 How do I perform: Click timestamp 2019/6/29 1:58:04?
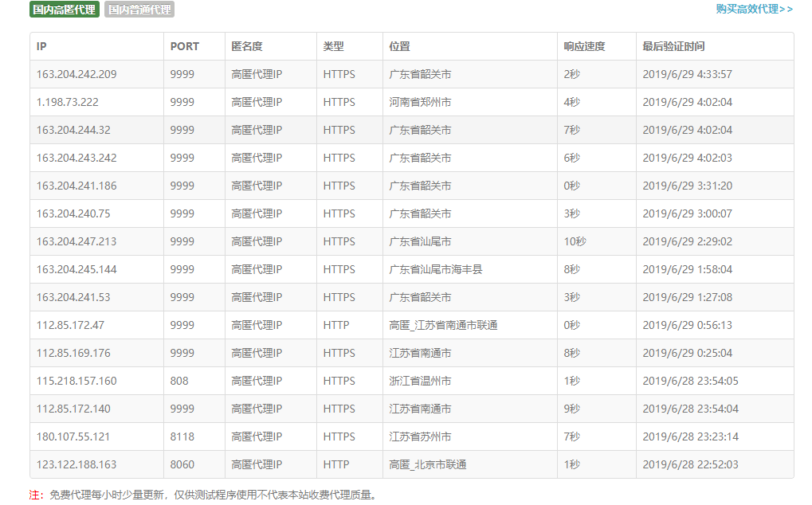(687, 270)
